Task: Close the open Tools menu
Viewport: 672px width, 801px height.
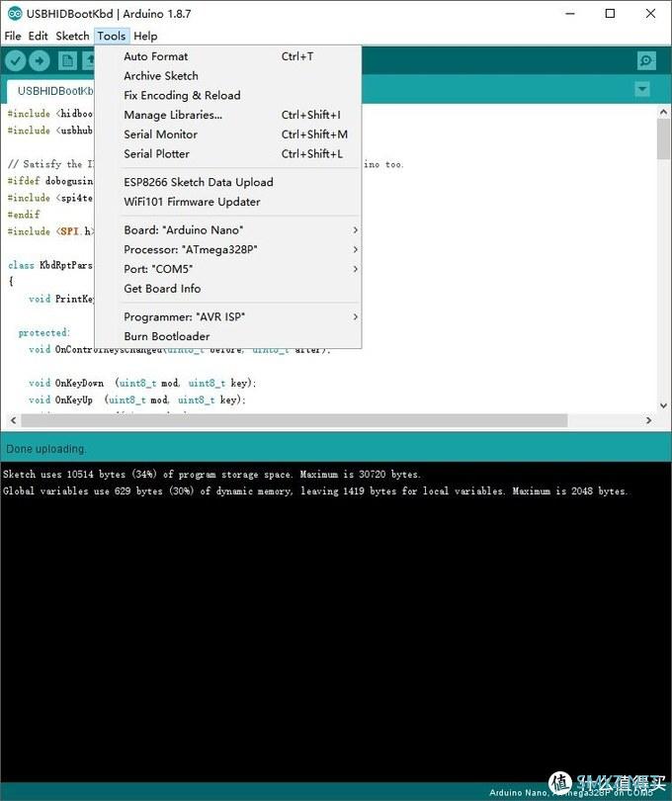Action: pyautogui.click(x=112, y=36)
